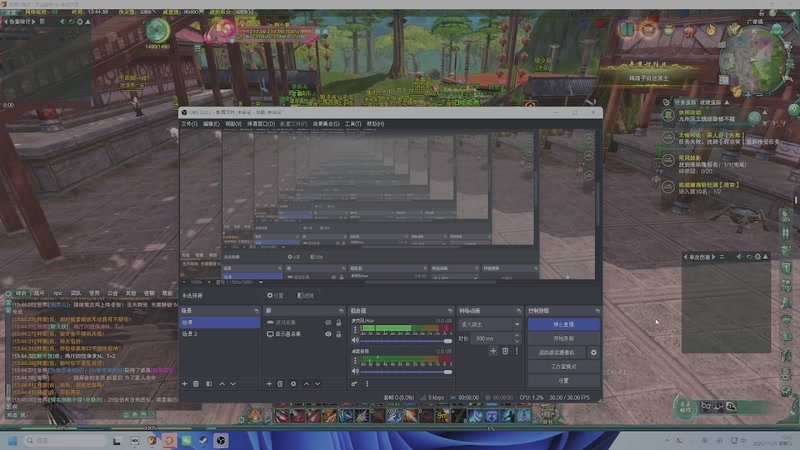The height and width of the screenshot is (450, 800).
Task: Hide the display capture source
Action: (328, 334)
